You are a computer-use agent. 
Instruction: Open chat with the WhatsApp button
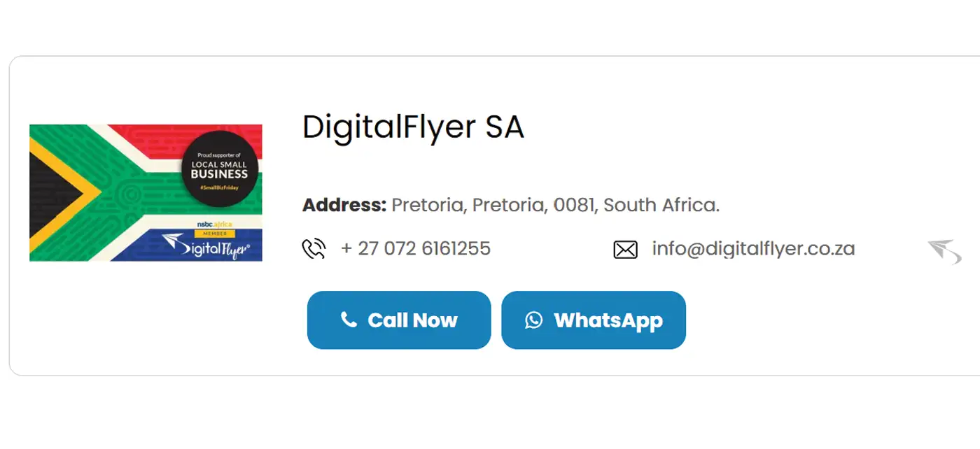coord(594,320)
